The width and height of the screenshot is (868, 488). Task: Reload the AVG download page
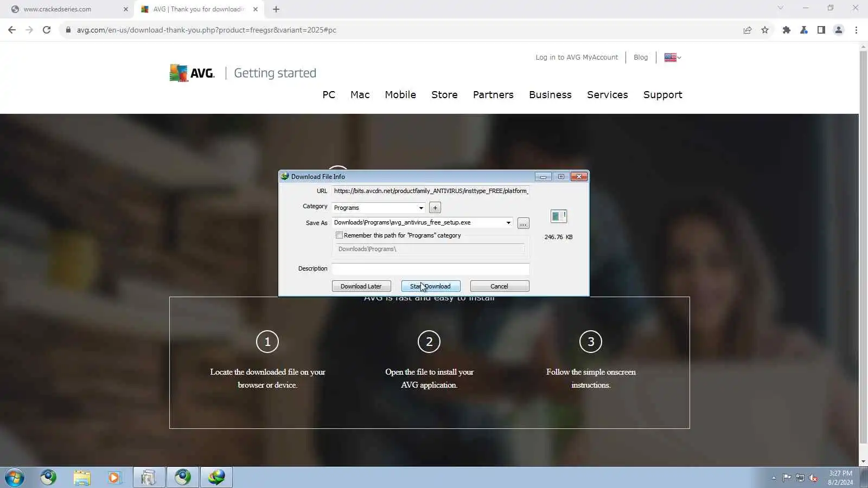click(x=47, y=30)
